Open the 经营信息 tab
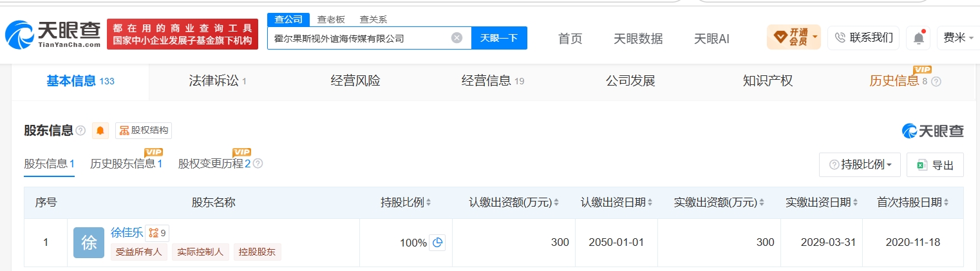The width and height of the screenshot is (980, 271). coord(493,81)
